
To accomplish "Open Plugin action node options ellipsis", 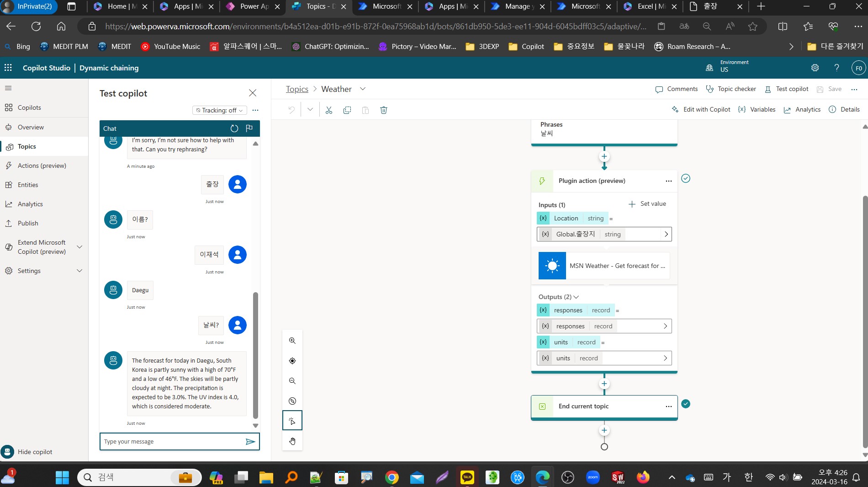I will (668, 181).
